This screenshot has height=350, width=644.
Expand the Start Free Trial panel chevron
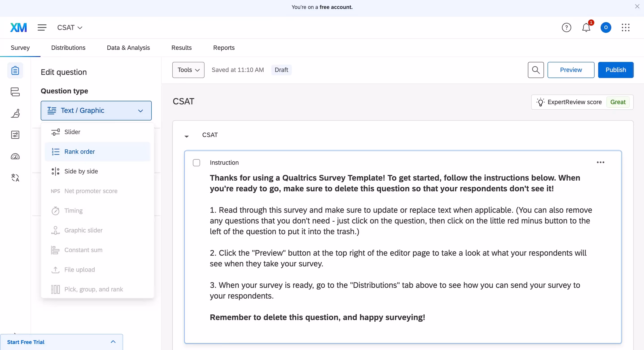113,342
